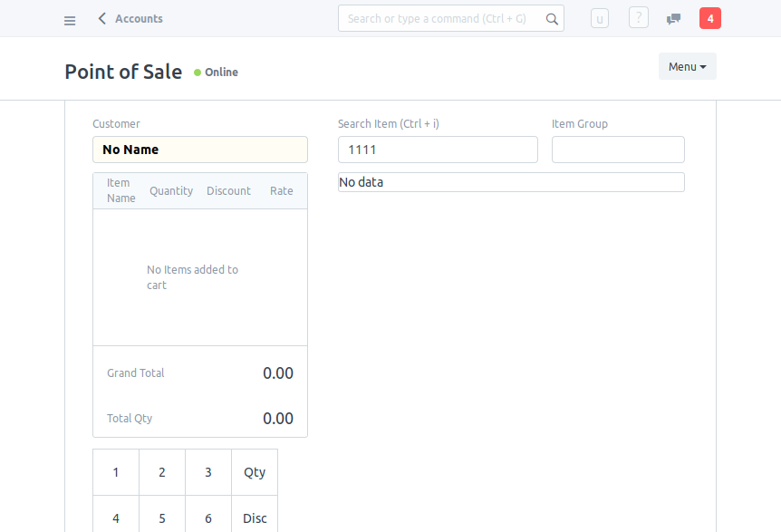Go to Accounts via the breadcrumb
The width and height of the screenshot is (781, 532).
point(139,17)
